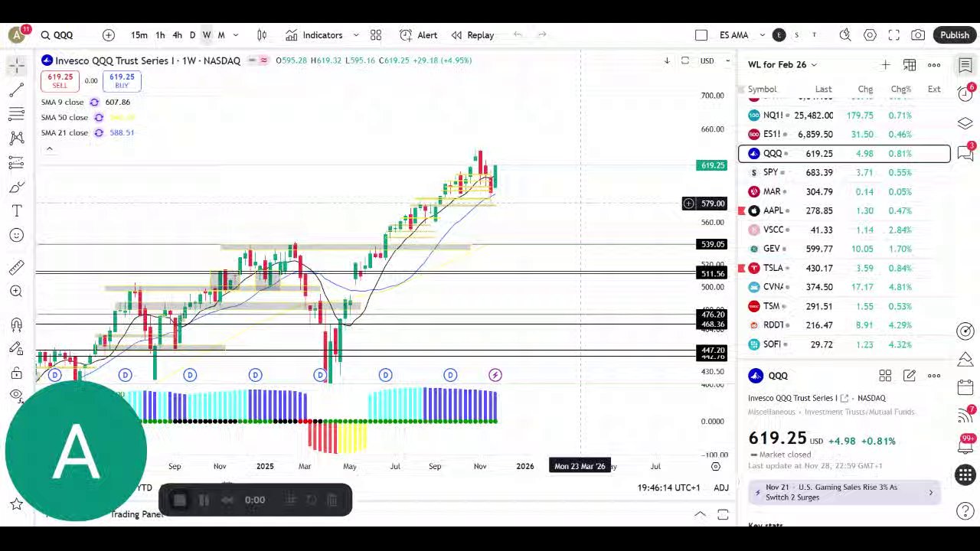The height and width of the screenshot is (551, 980).
Task: Select the trend line drawing tool
Action: [16, 91]
